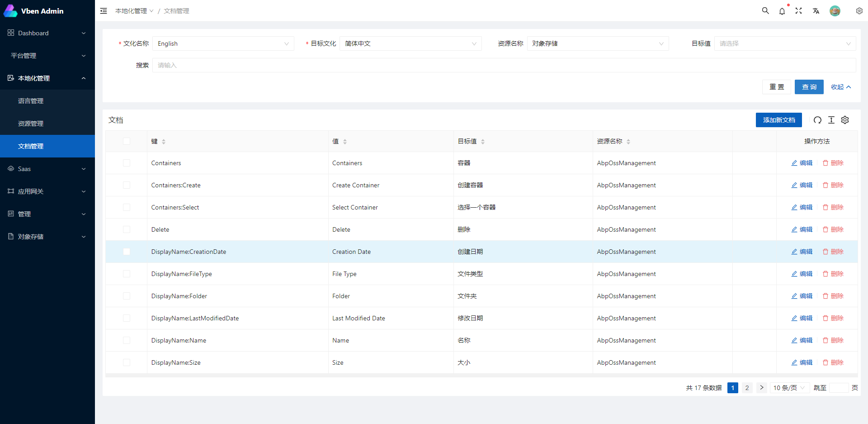868x424 pixels.
Task: Select 语言管理 in the sidebar menu
Action: point(31,100)
